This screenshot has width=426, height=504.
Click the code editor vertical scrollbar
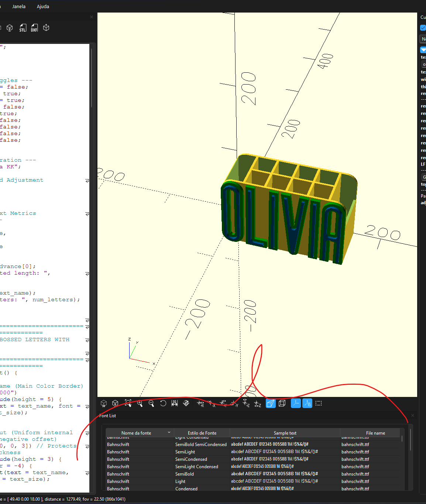[x=92, y=78]
